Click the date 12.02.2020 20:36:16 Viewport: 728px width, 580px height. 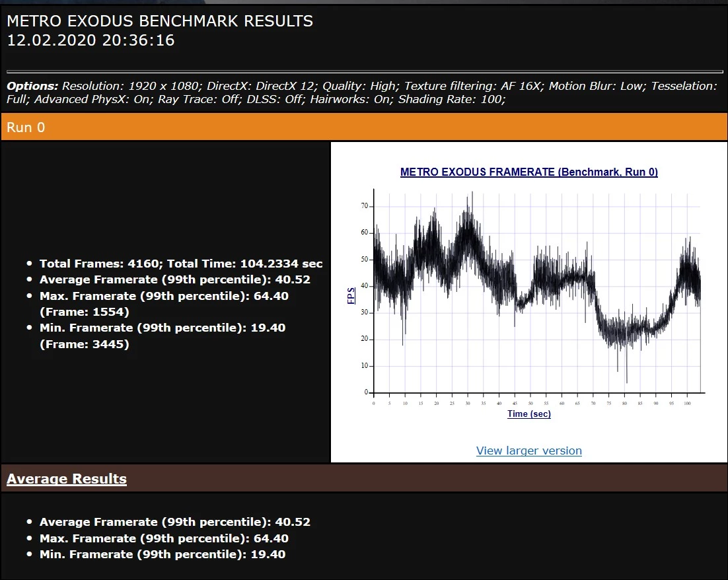(91, 40)
